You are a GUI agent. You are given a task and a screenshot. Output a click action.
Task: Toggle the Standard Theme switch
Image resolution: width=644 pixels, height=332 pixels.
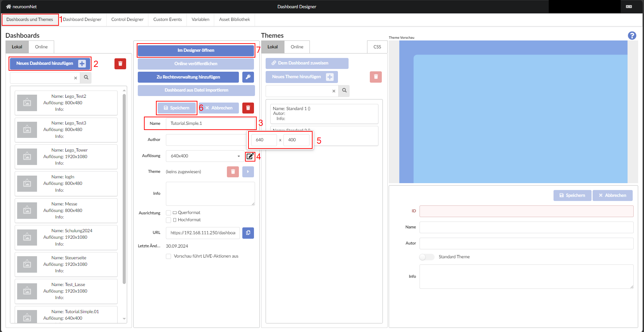426,257
